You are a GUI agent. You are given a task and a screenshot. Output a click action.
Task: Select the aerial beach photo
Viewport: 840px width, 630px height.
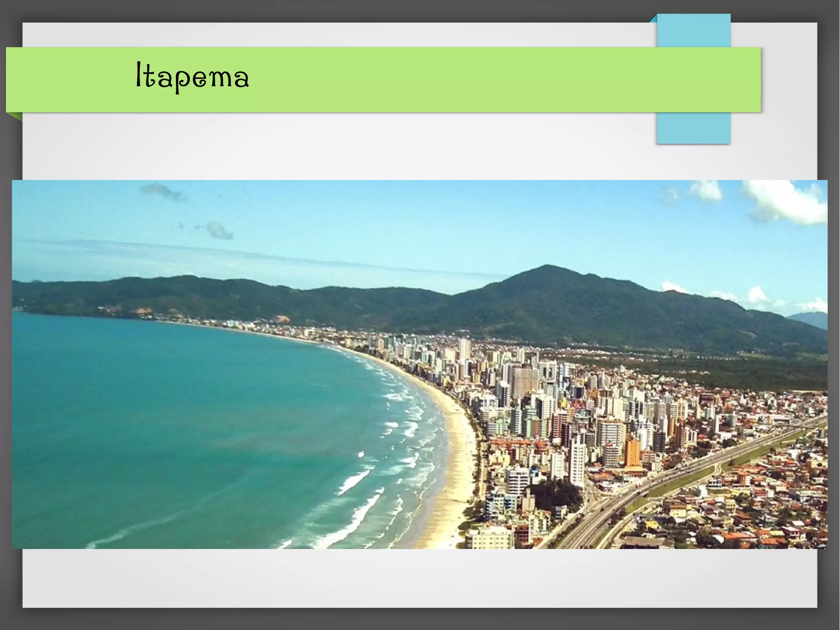(419, 364)
